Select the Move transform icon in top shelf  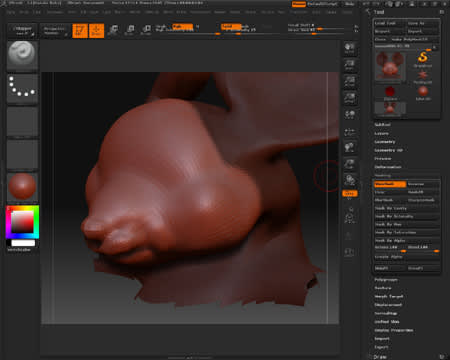click(x=114, y=30)
